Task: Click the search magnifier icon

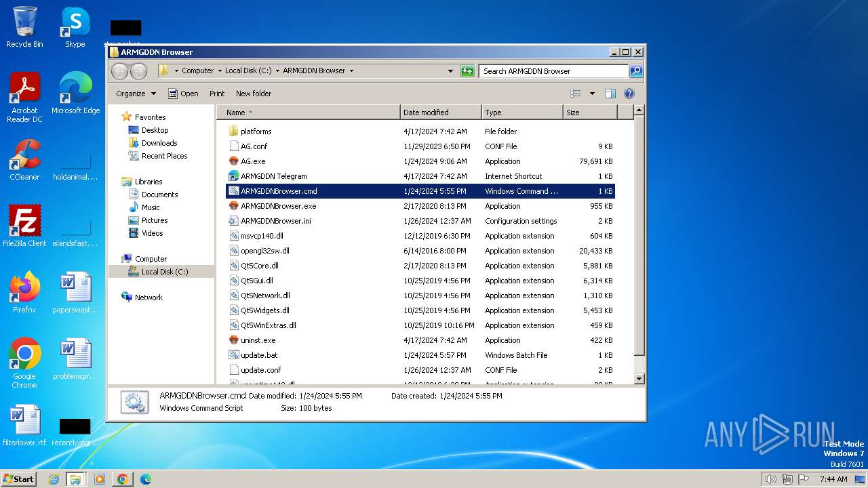Action: (x=636, y=70)
